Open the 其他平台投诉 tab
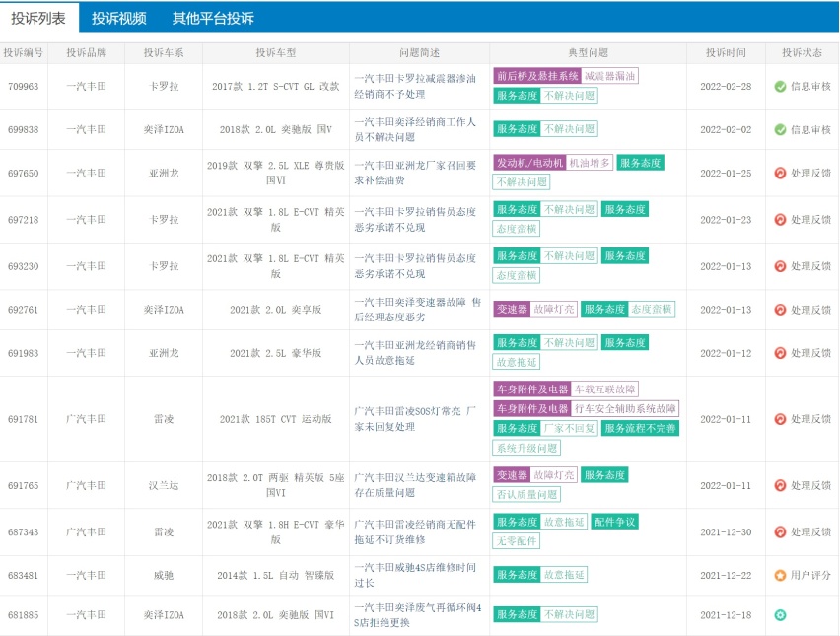 click(213, 18)
